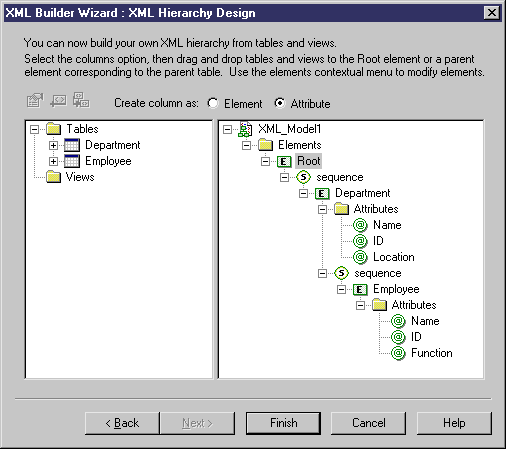This screenshot has width=506, height=449.
Task: Select the Location attribute icon
Action: pos(360,257)
